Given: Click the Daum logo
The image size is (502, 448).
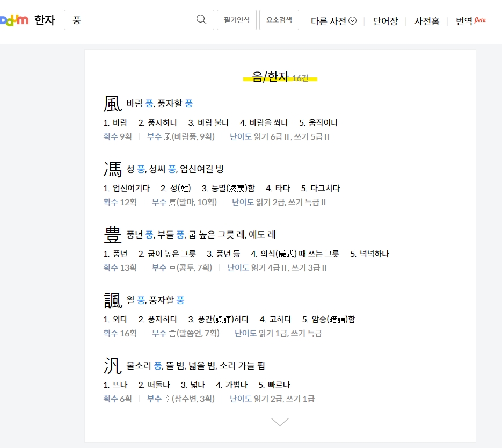Looking at the screenshot, I should [x=14, y=20].
